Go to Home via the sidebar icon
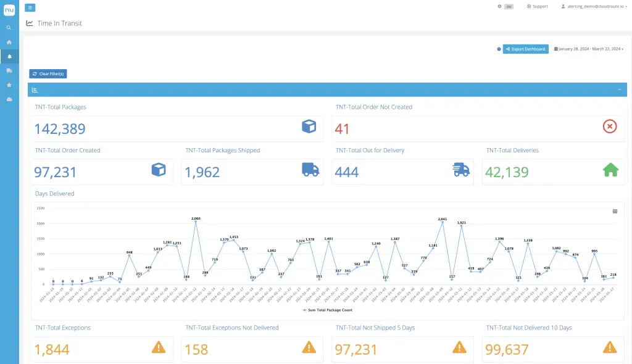This screenshot has width=632, height=364. point(9,42)
